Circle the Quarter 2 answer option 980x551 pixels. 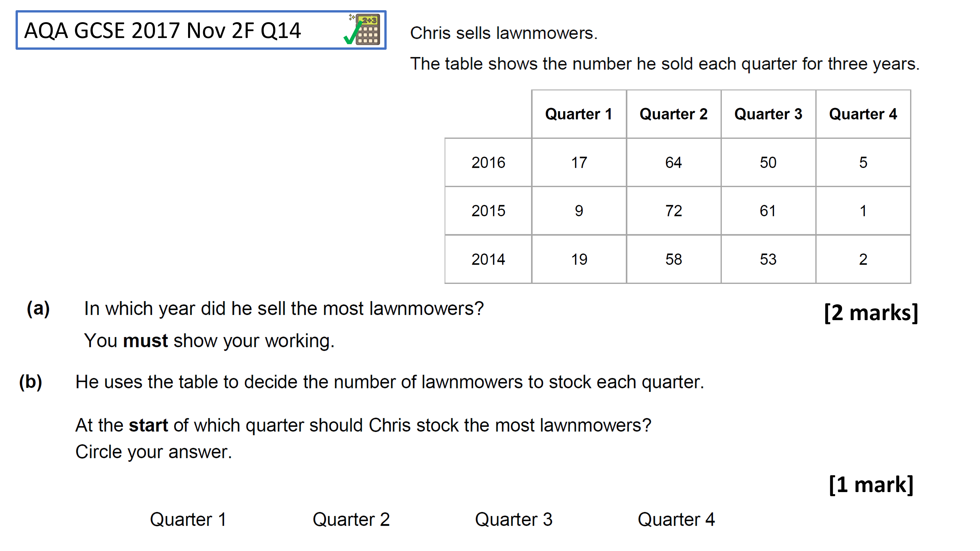(x=351, y=519)
